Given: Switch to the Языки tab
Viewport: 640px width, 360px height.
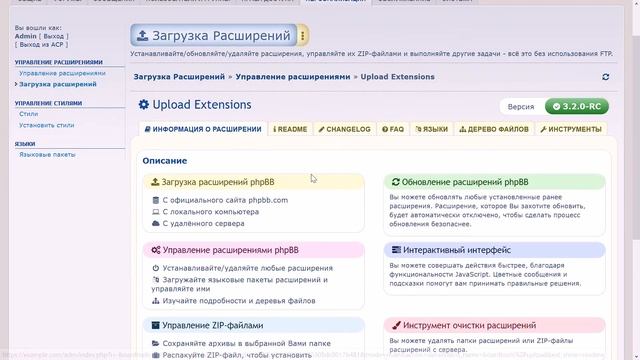Looking at the screenshot, I should [x=431, y=129].
